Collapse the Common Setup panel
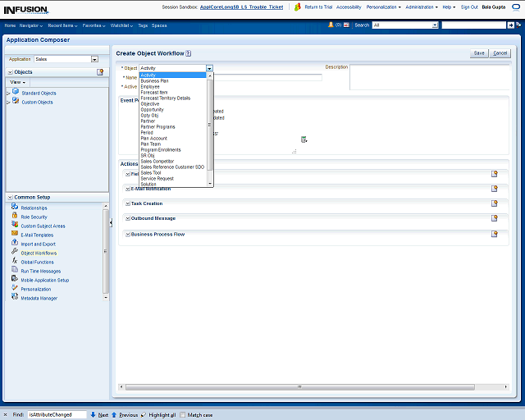 pos(9,198)
